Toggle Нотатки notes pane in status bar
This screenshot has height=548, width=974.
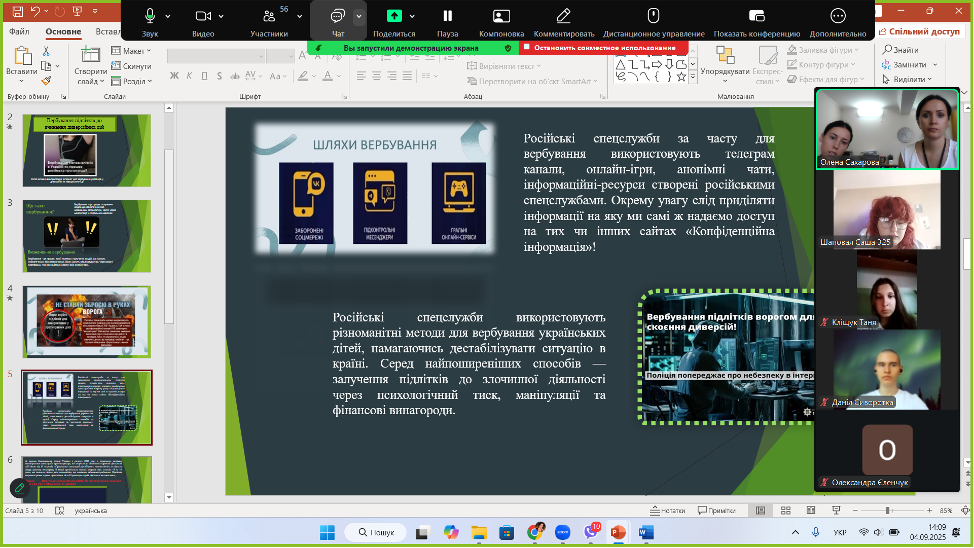point(667,510)
